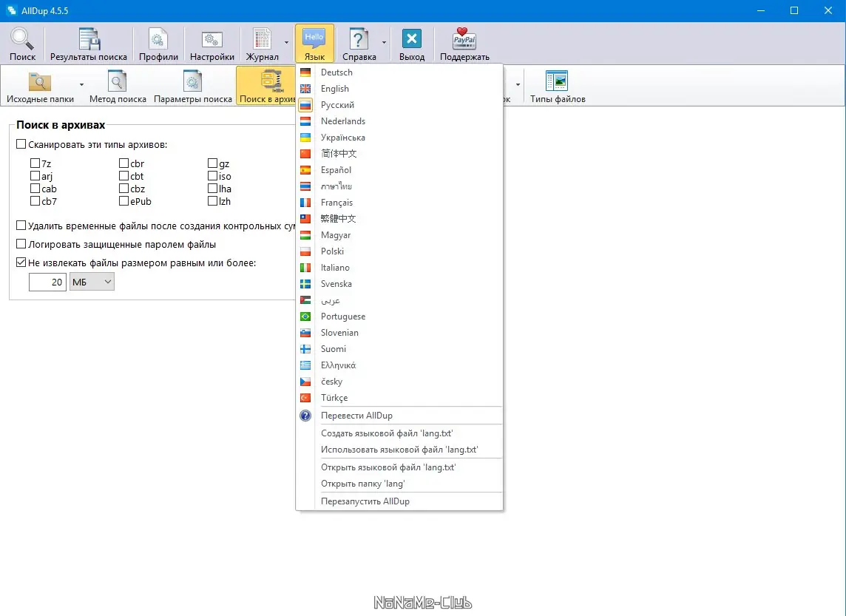Choose Suomi language
Screen dimensions: 846x616
pos(334,349)
